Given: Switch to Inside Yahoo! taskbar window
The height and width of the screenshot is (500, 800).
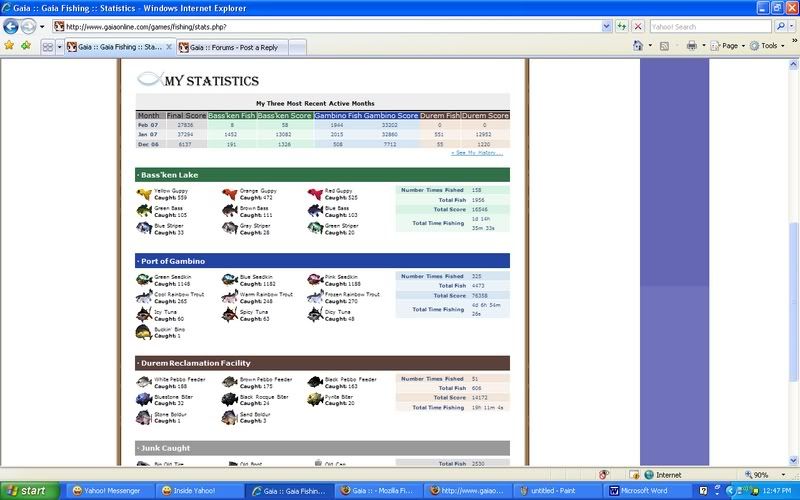Looking at the screenshot, I should [x=199, y=491].
